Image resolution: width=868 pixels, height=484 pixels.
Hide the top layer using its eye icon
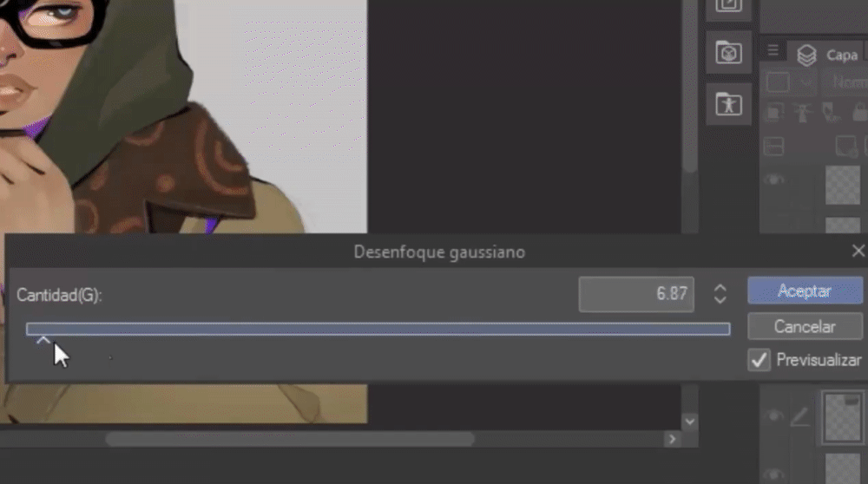coord(774,180)
